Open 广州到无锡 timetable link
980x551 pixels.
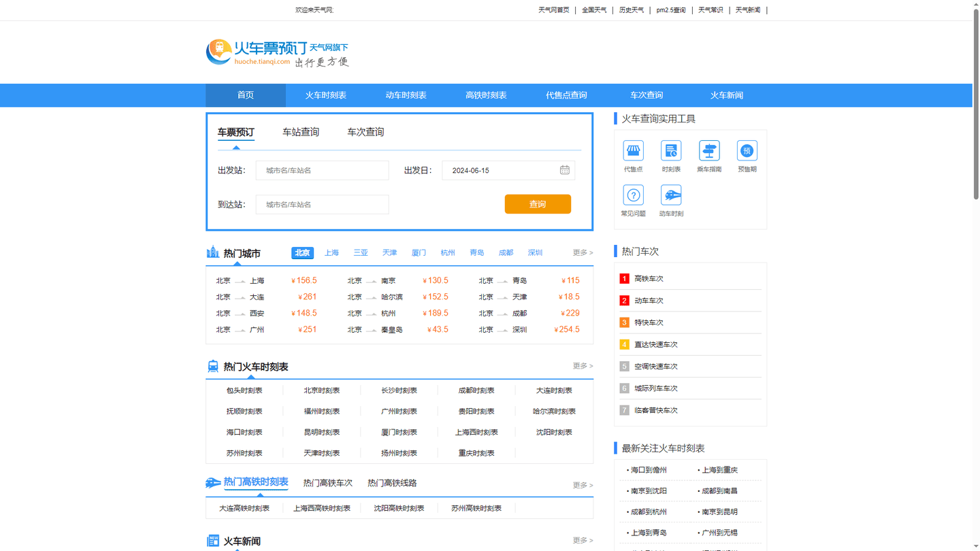[719, 533]
